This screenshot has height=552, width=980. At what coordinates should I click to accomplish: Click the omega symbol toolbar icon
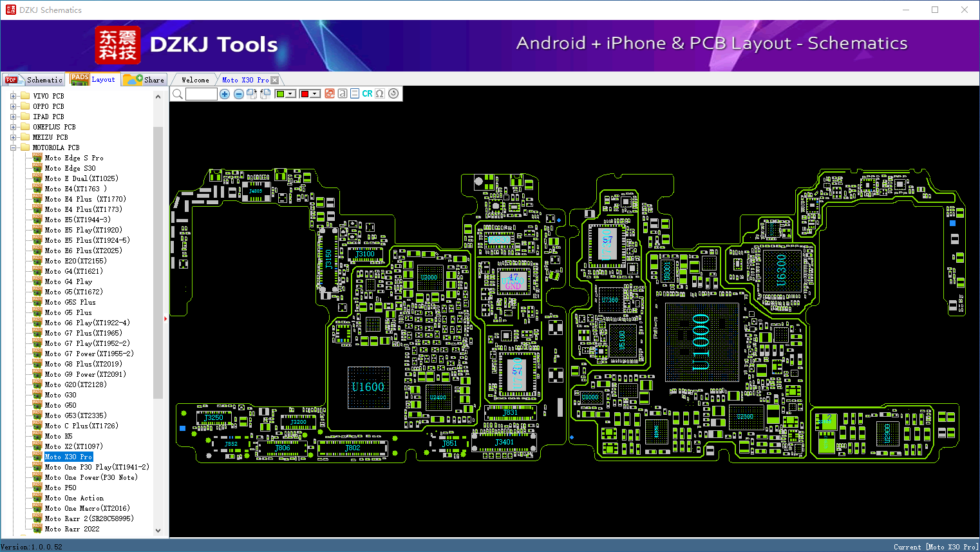click(x=380, y=93)
